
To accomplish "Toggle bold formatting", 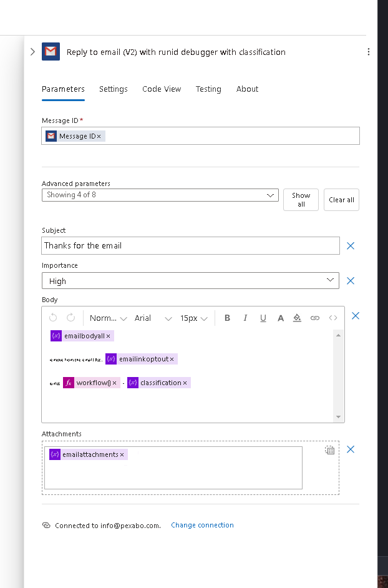I will coord(227,318).
